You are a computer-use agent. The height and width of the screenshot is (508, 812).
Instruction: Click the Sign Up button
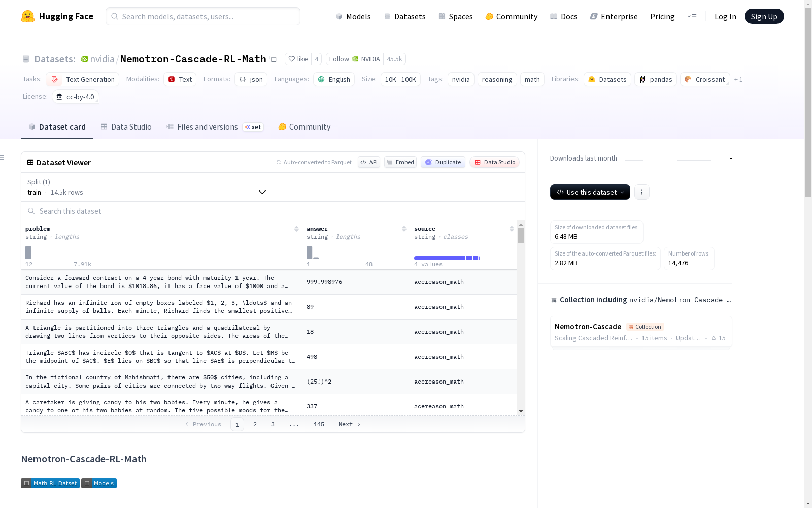click(764, 16)
